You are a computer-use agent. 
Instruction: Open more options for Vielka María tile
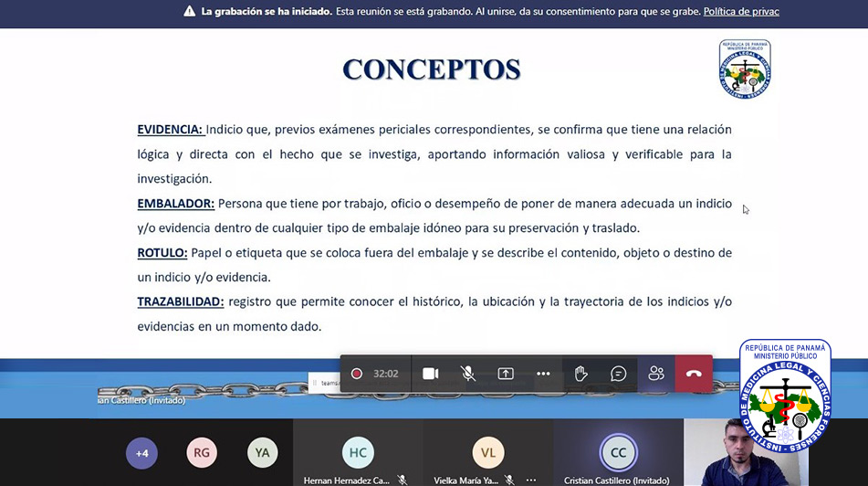click(531, 480)
